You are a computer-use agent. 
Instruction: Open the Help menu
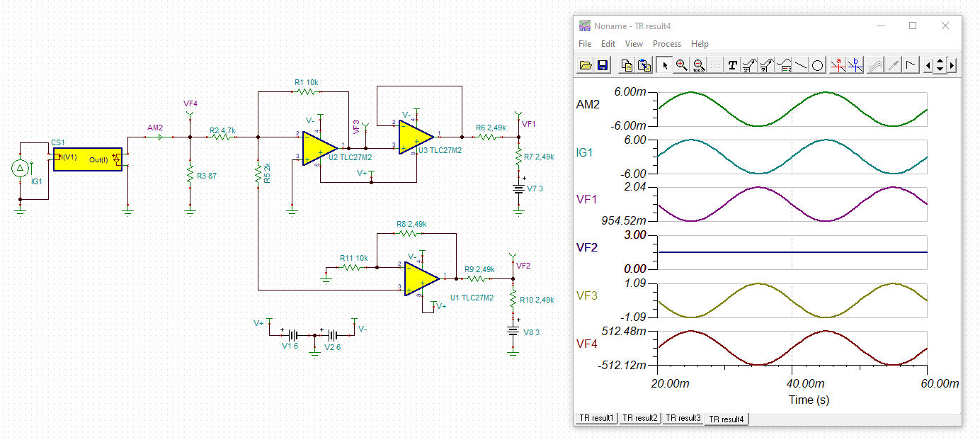[x=700, y=44]
